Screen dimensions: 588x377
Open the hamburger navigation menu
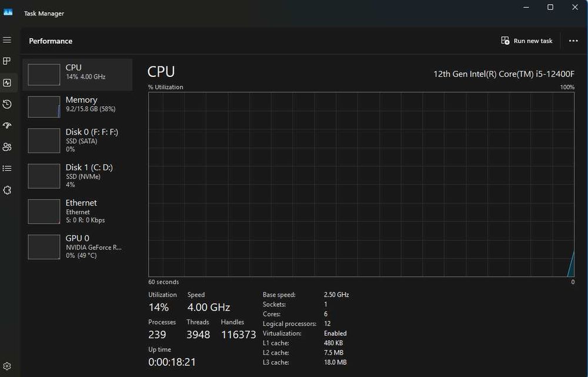(7, 40)
